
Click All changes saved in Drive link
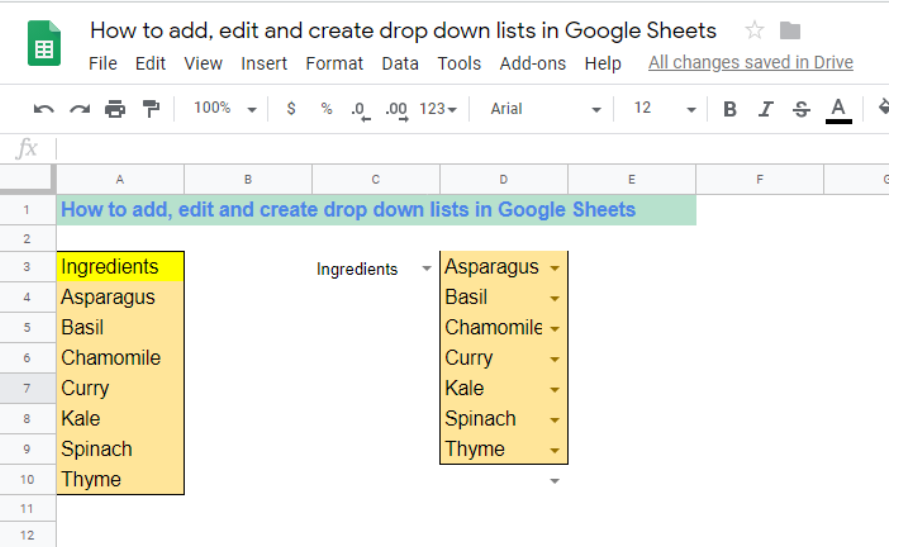(x=751, y=62)
